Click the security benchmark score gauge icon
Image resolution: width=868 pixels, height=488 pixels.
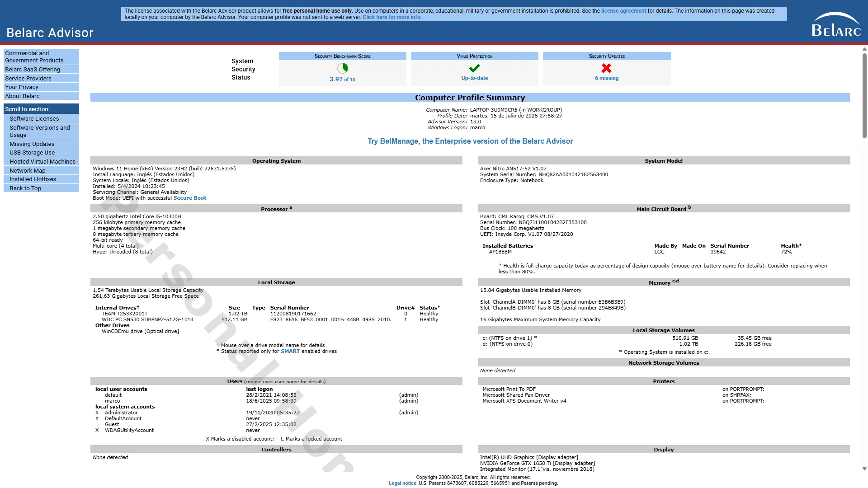pyautogui.click(x=343, y=68)
